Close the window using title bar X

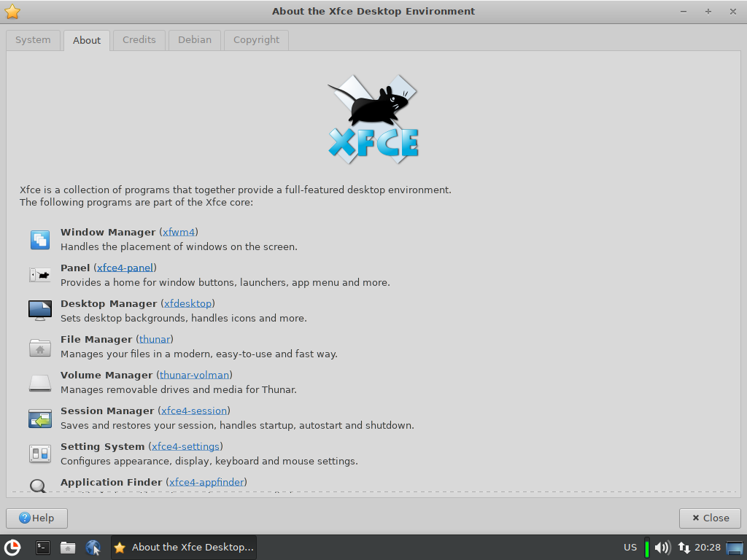(733, 12)
